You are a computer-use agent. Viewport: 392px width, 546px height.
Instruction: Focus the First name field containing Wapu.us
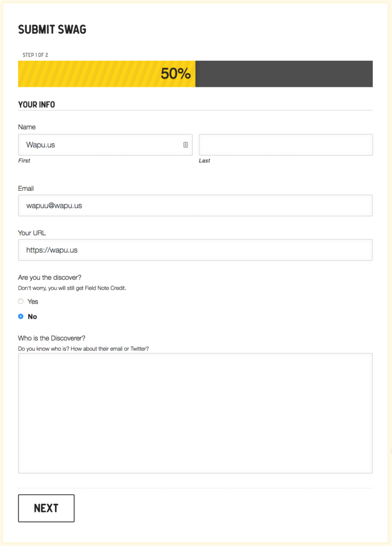tap(105, 145)
